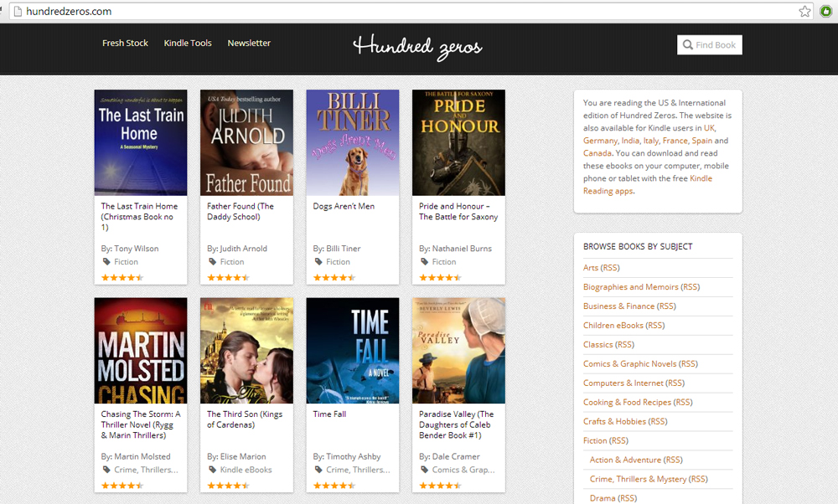Viewport: 838px width, 504px height.
Task: Browse the Computers & Internet subject
Action: point(623,383)
